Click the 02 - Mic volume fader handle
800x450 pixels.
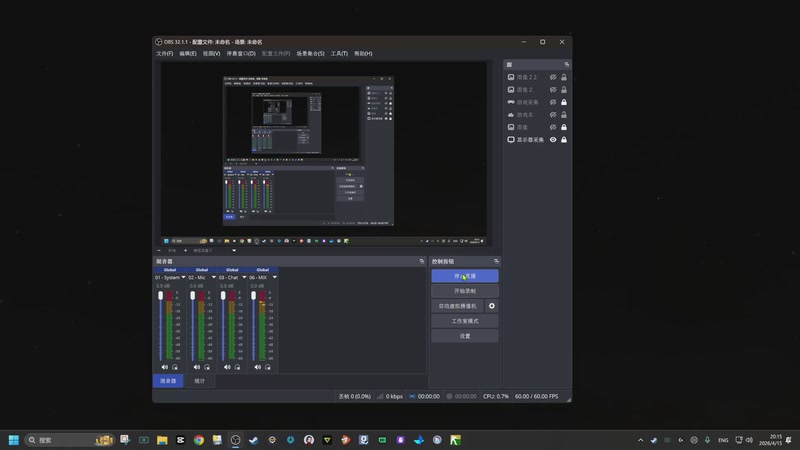click(191, 296)
